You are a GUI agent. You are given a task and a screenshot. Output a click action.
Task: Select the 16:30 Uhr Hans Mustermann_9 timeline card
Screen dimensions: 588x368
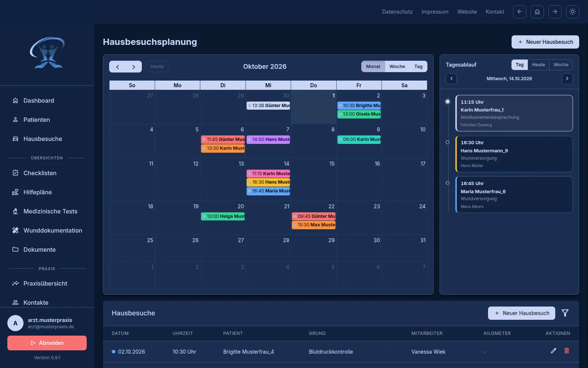[x=514, y=154]
